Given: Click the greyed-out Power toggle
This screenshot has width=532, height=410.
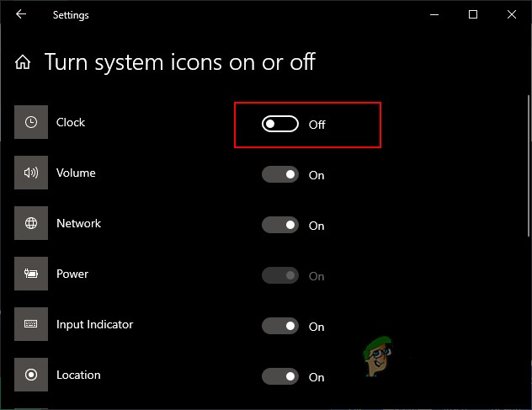Looking at the screenshot, I should pos(280,276).
